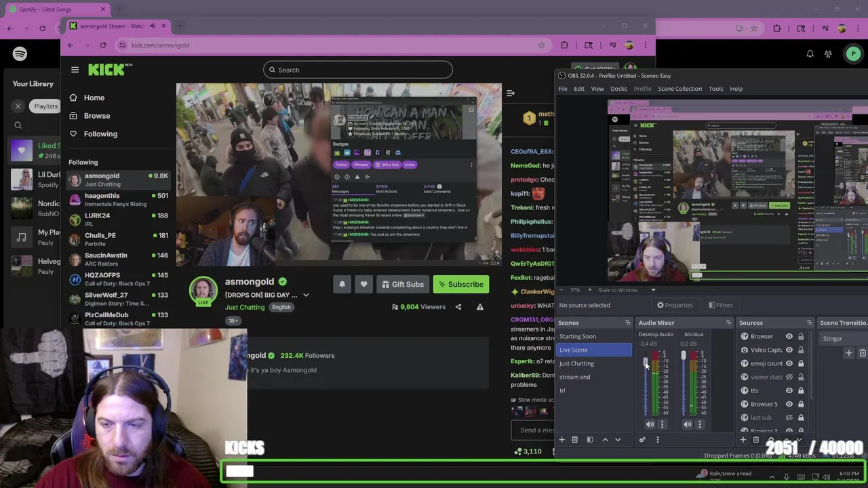Mute Mic/Aux speaker icon
Image resolution: width=868 pixels, height=488 pixels.
coord(688,424)
